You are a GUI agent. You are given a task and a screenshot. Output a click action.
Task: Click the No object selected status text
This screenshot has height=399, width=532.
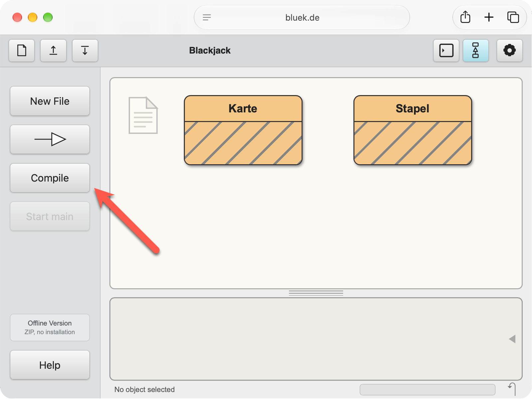145,390
